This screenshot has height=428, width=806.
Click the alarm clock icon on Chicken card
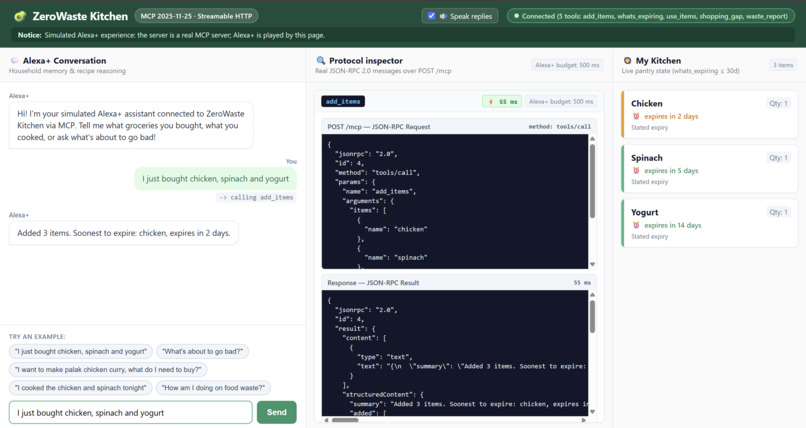[x=636, y=116]
